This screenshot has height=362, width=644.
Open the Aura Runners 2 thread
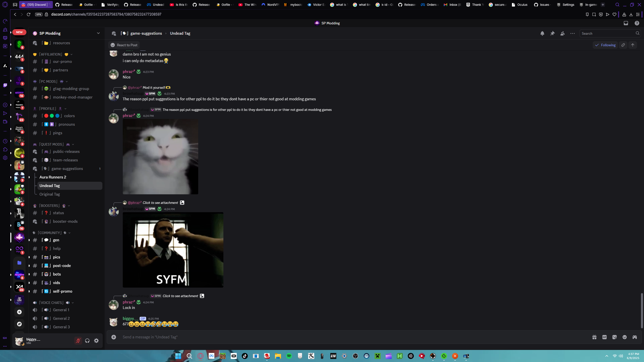(53, 177)
